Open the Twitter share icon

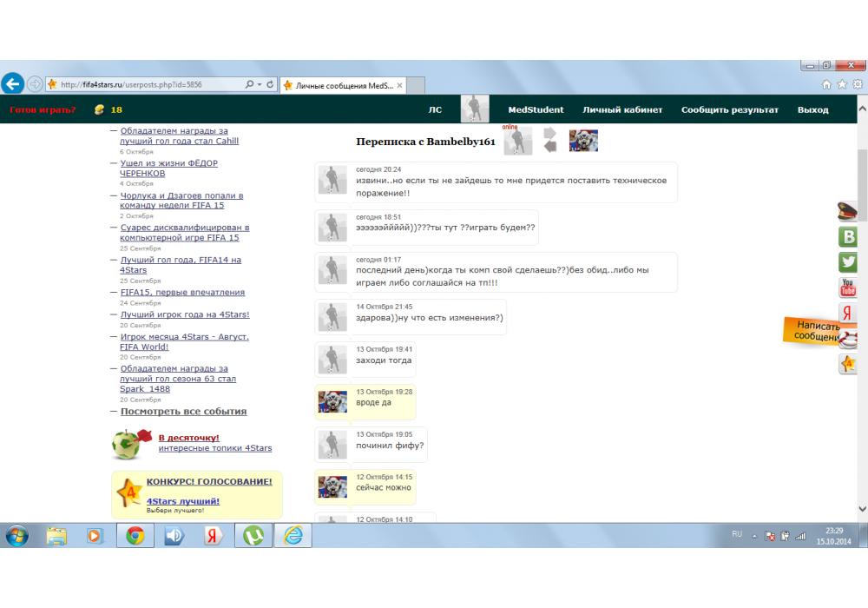(848, 262)
